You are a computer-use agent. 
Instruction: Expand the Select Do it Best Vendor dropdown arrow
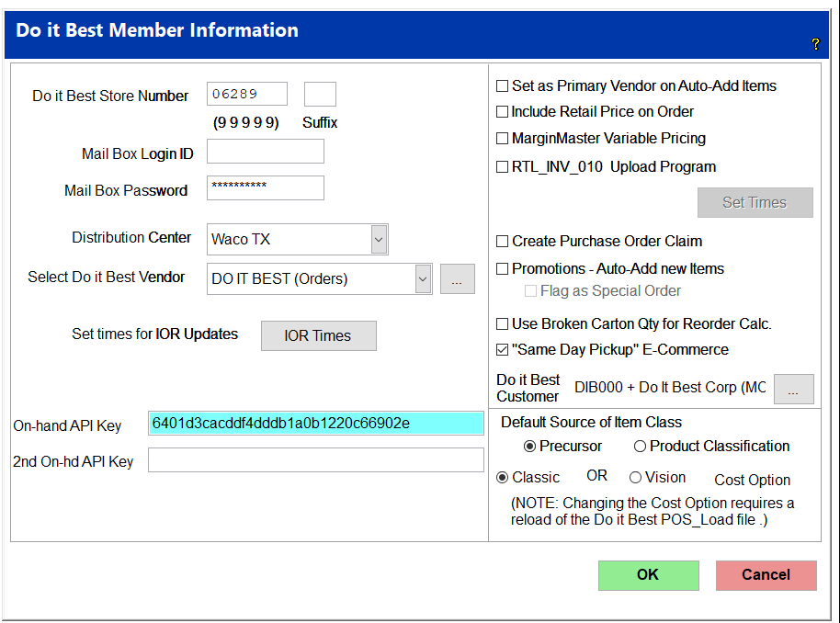pos(423,278)
